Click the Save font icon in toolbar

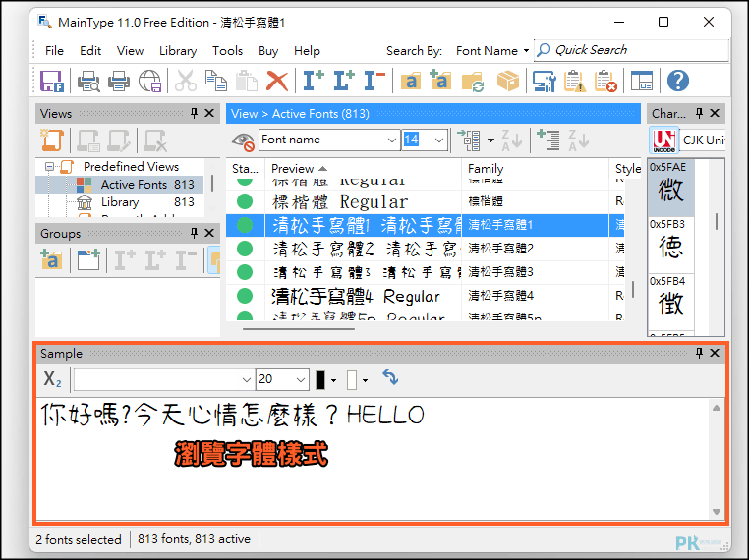(51, 81)
